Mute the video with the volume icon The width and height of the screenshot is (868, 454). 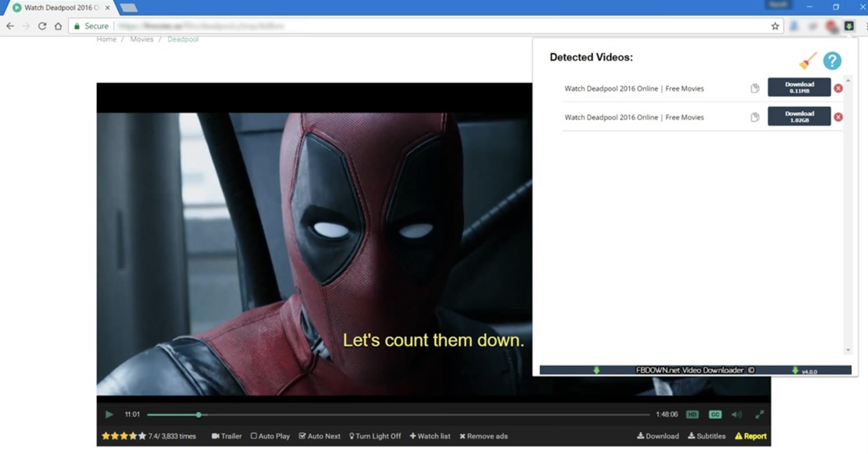[737, 414]
